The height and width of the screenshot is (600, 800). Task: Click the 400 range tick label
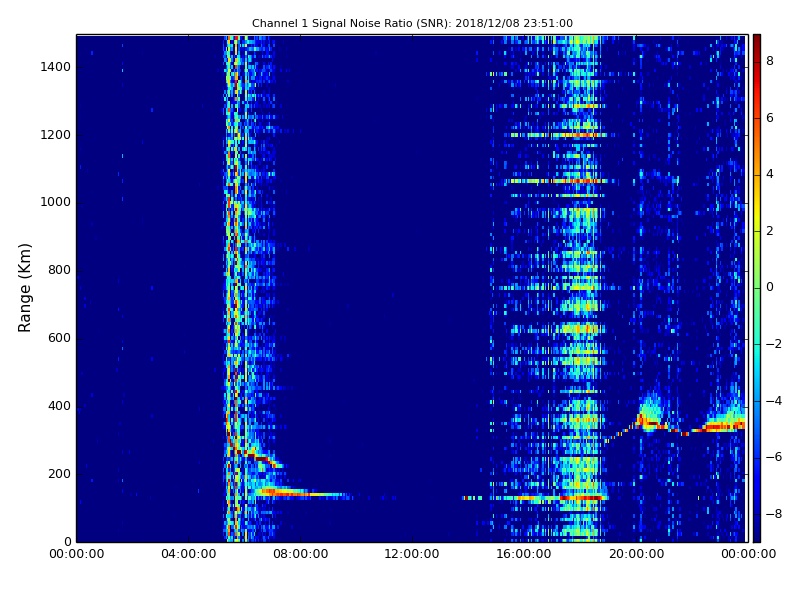coord(59,406)
